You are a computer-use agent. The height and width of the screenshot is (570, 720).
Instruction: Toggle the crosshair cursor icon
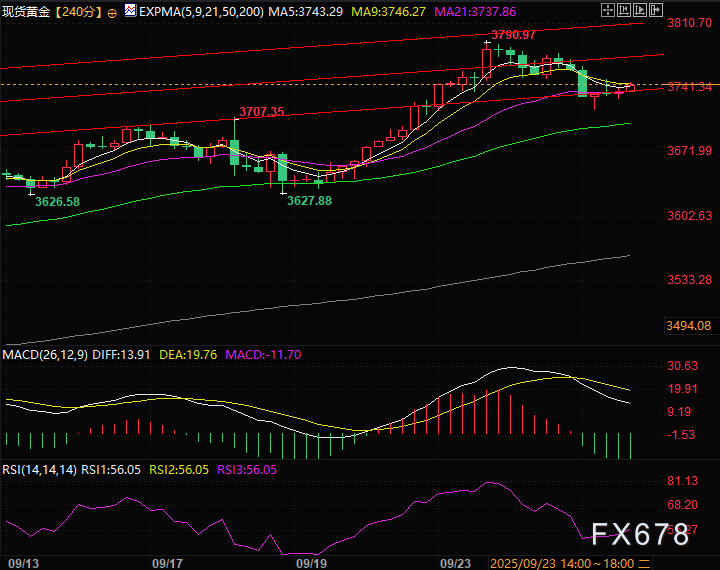point(608,10)
